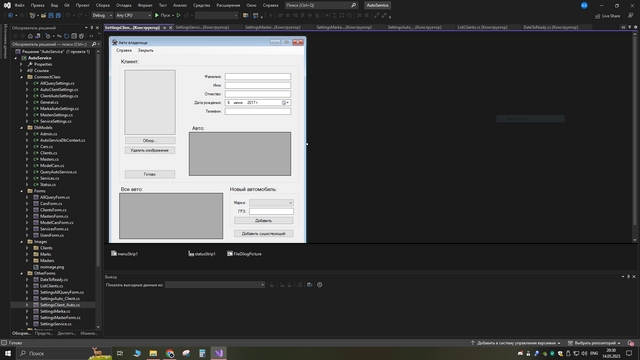The image size is (640, 360).
Task: Open the Debug configuration dropdown
Action: coord(110,16)
